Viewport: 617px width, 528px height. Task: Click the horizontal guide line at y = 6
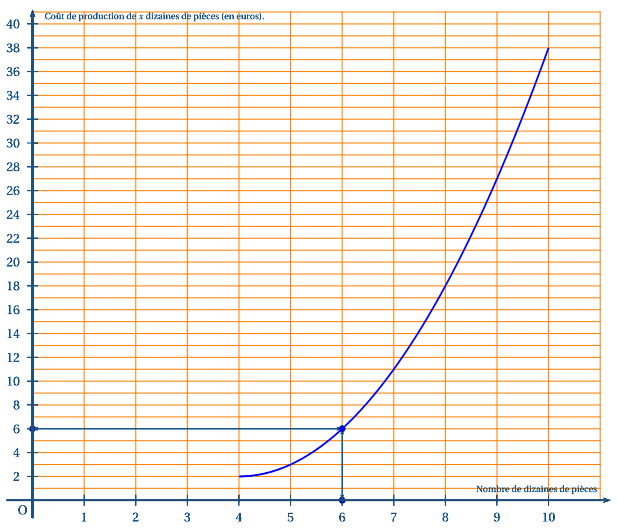tap(190, 429)
